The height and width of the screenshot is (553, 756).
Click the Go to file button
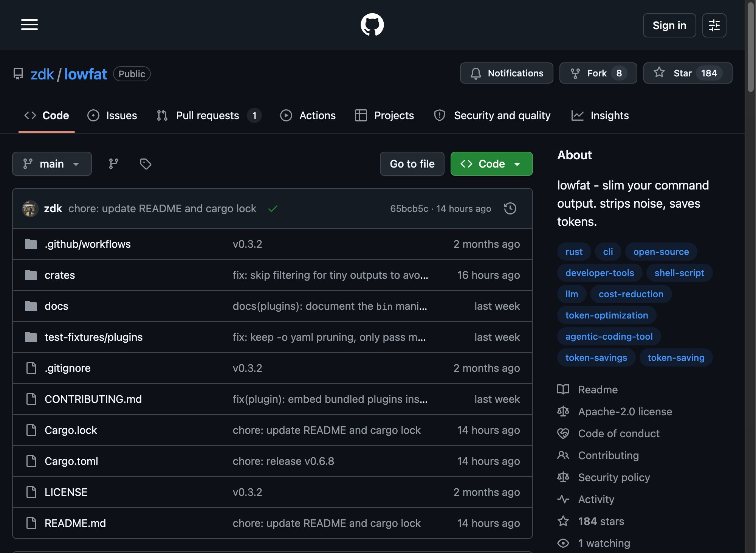coord(412,164)
